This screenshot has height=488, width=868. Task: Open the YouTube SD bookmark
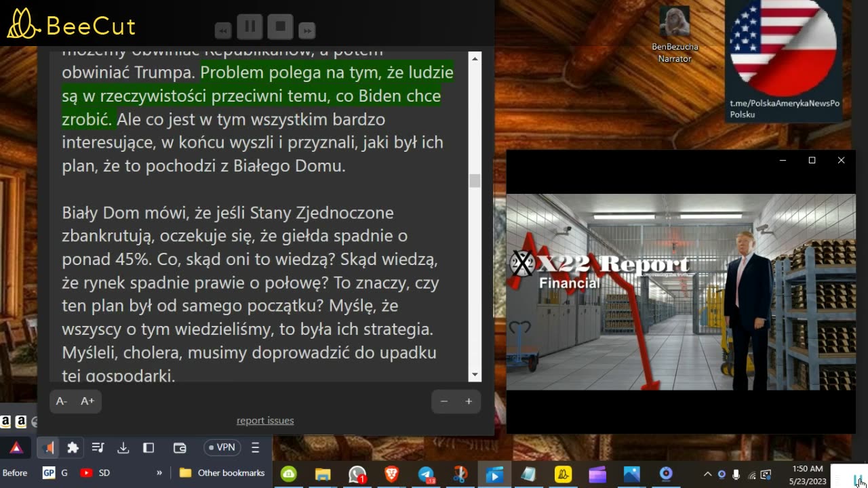pos(95,473)
